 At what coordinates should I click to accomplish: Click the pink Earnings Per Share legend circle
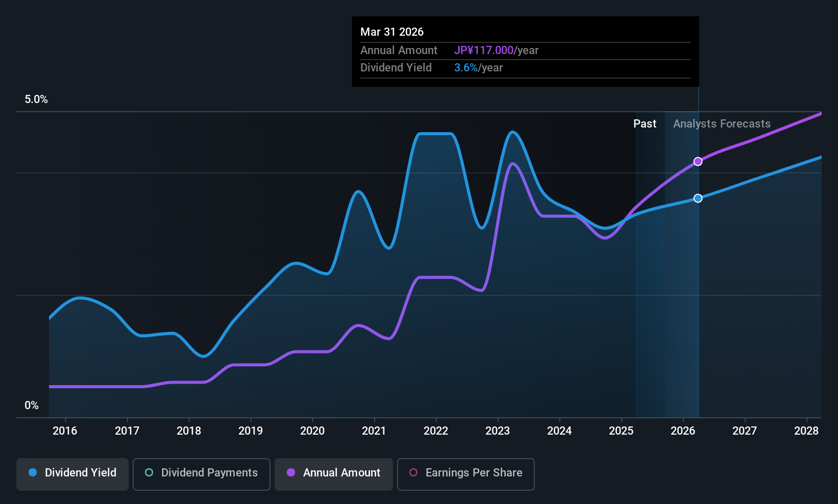413,472
